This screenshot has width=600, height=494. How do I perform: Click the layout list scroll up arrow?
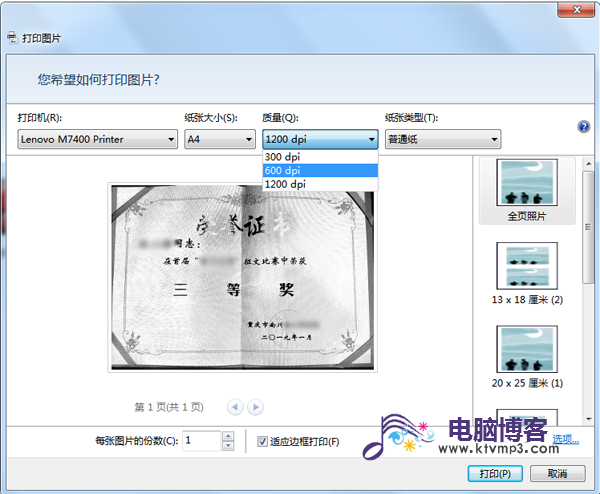click(589, 164)
